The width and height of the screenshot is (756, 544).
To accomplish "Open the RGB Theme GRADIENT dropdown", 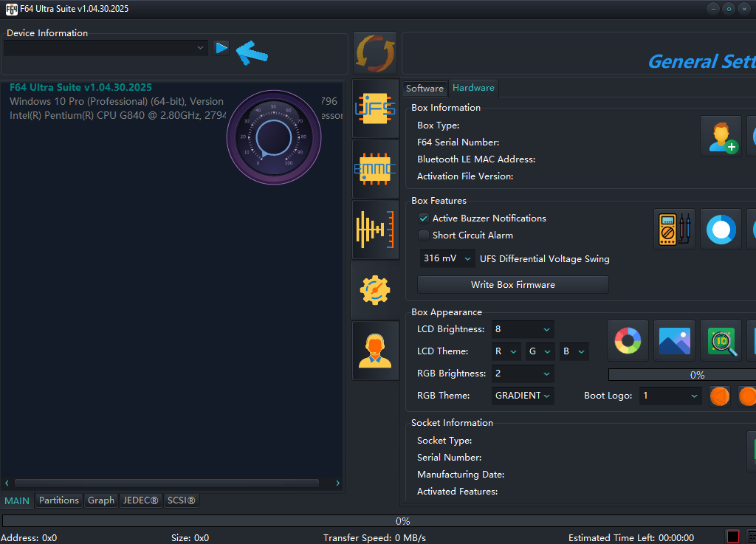I will point(523,396).
